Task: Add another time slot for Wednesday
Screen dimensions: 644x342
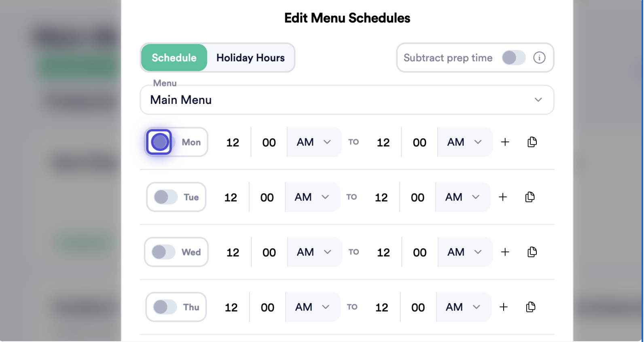Action: (505, 252)
